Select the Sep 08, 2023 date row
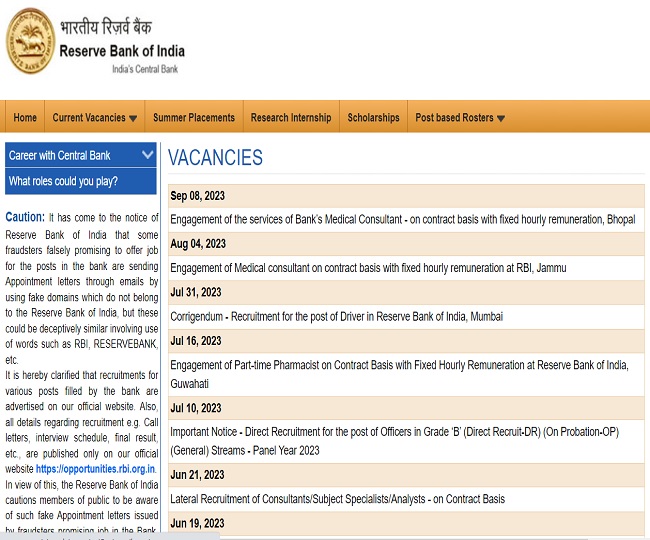The image size is (650, 540). pos(198,195)
